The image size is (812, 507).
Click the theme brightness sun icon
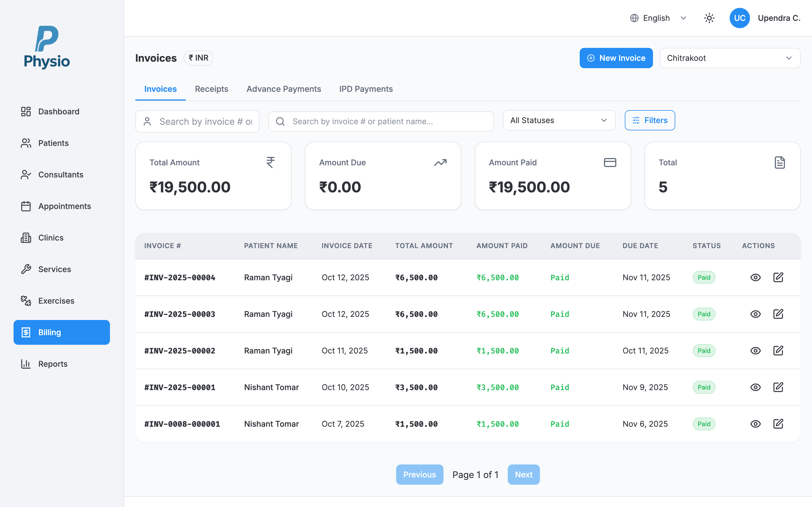(x=709, y=18)
